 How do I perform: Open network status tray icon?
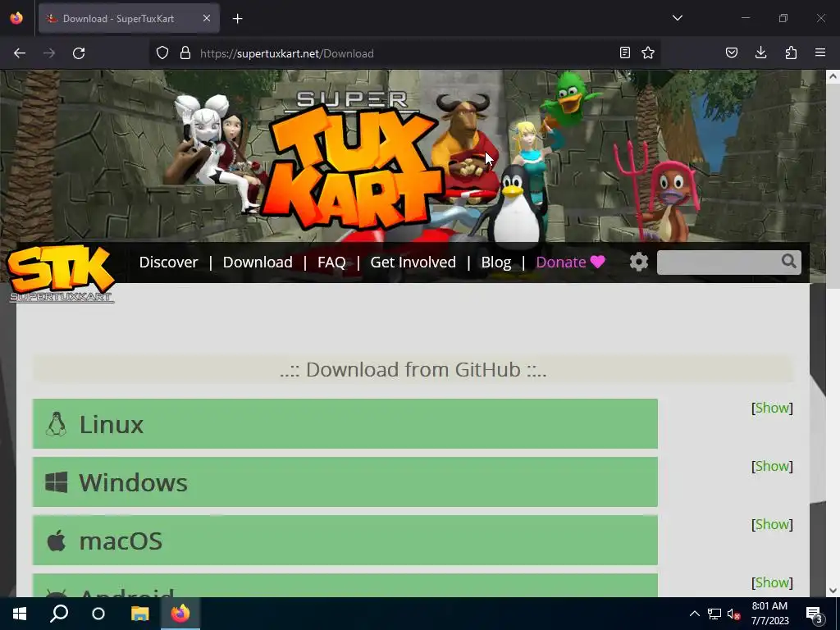pos(714,614)
